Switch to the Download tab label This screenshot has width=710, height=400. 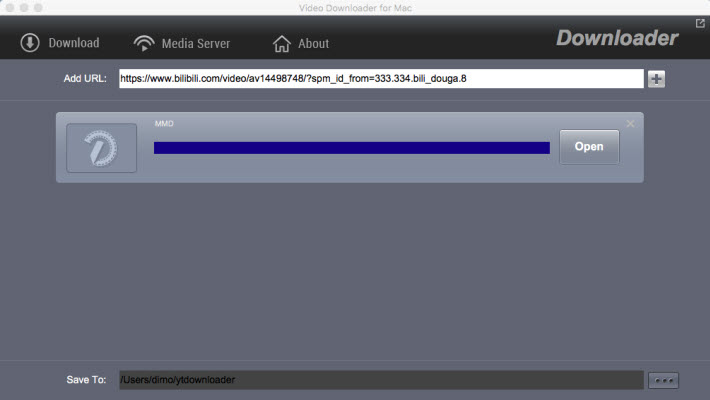pos(74,43)
